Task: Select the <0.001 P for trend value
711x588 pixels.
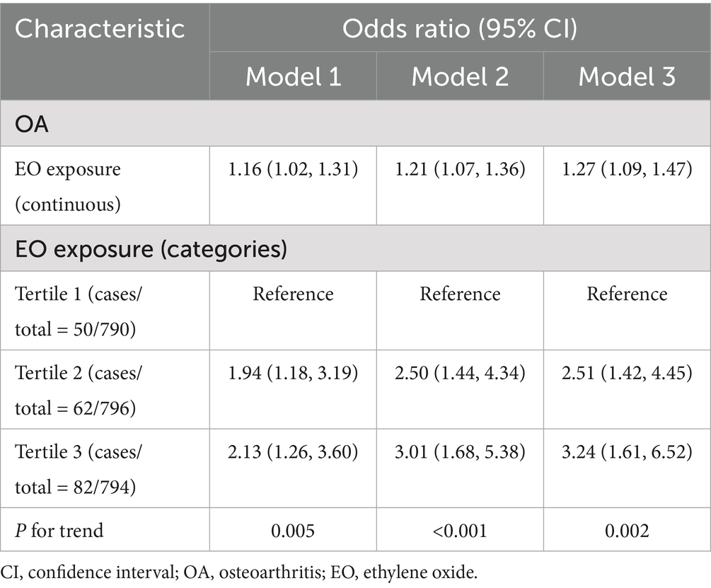Action: coord(460,530)
